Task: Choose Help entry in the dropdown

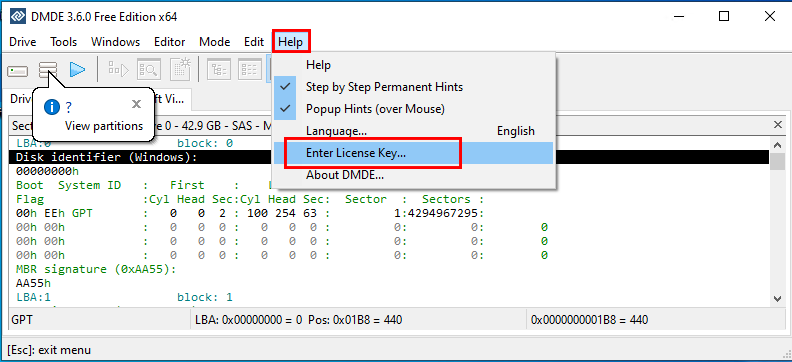Action: [414, 65]
